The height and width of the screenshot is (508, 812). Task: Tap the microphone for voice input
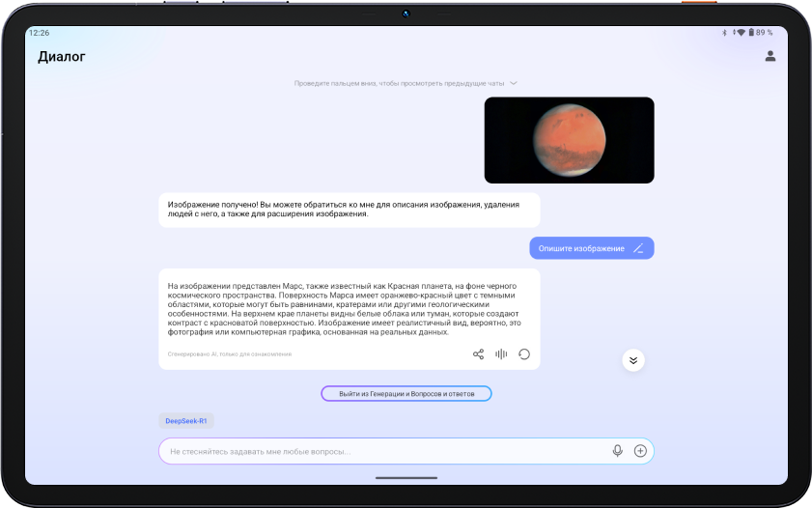click(x=618, y=451)
